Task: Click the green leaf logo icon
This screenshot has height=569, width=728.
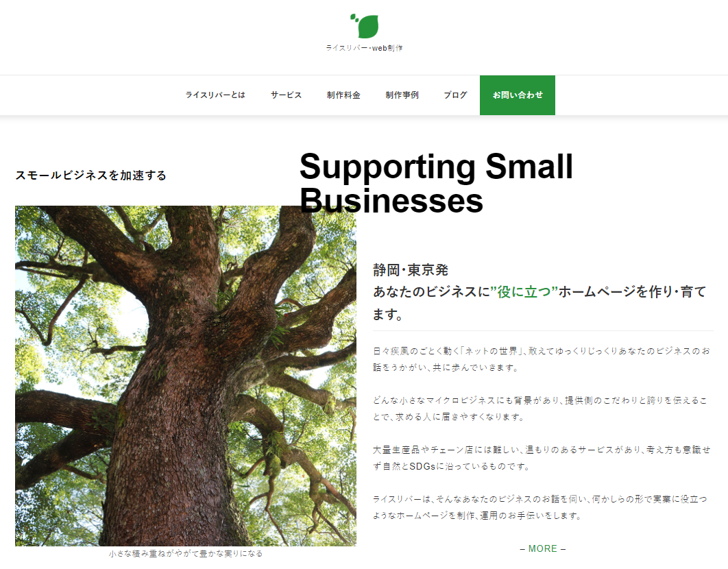Action: tap(365, 25)
